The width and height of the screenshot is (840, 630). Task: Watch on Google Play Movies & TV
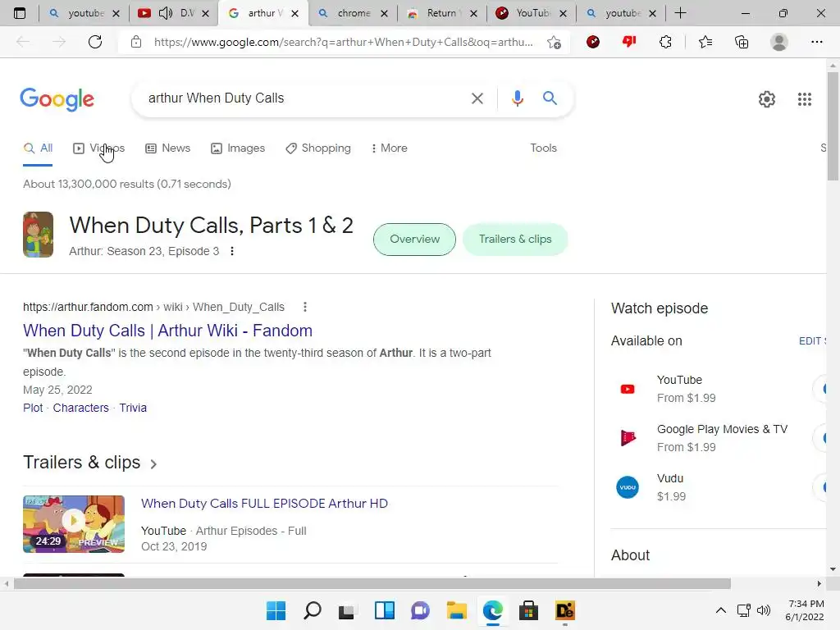(718, 438)
